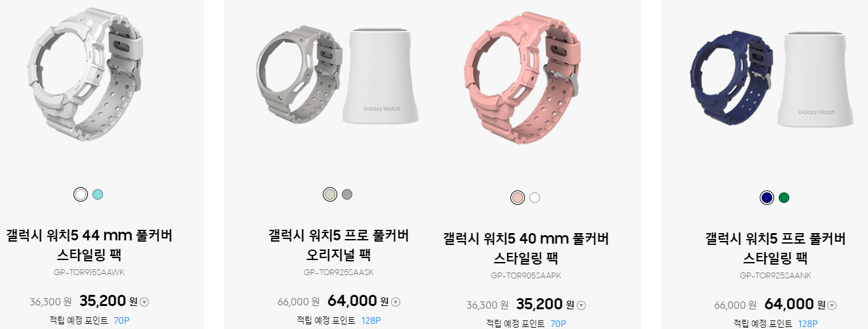Viewport: 868px width, 329px height.
Task: Pick beige swatch for Pro Original Pack
Action: pyautogui.click(x=330, y=194)
